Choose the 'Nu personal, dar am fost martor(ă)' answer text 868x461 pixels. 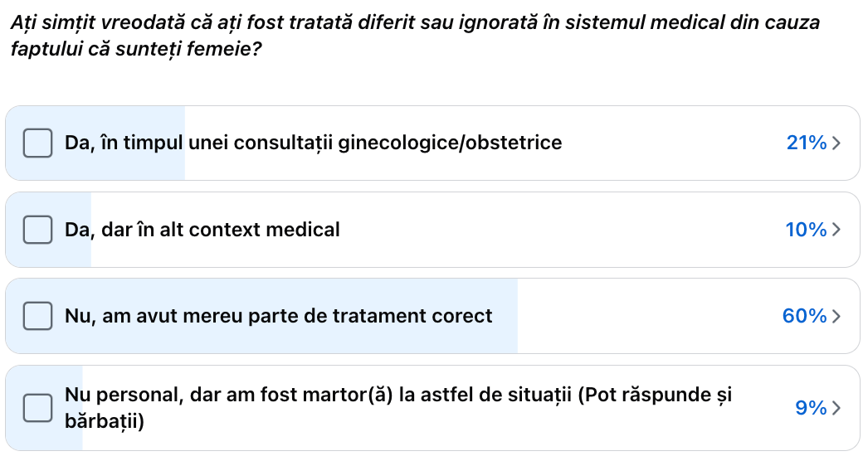(398, 408)
